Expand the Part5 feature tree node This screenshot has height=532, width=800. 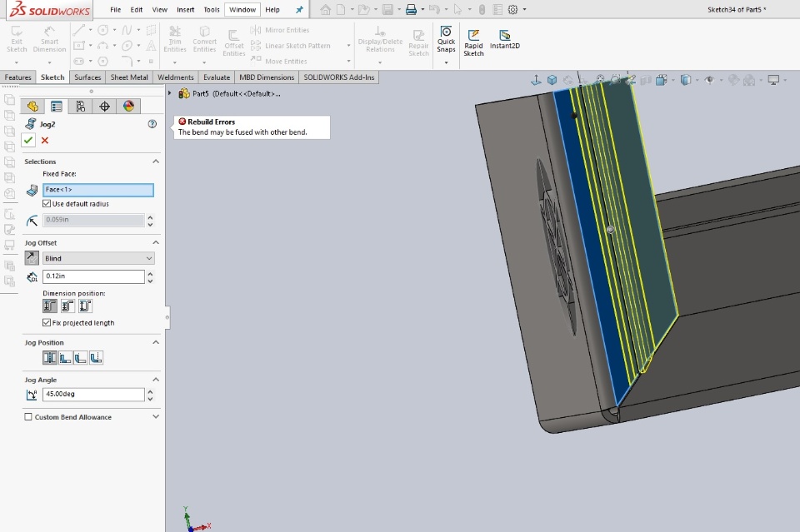pyautogui.click(x=171, y=93)
